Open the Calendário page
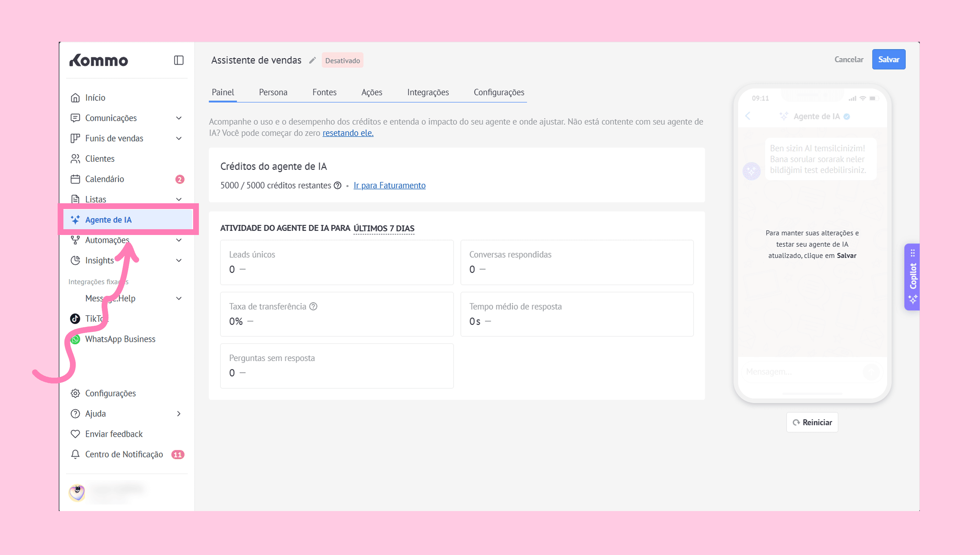Image resolution: width=980 pixels, height=555 pixels. coord(104,179)
